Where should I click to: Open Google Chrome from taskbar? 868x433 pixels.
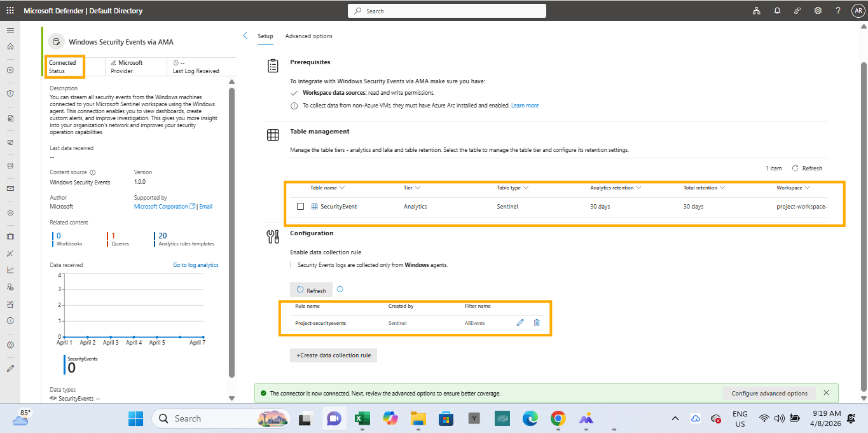tap(558, 418)
